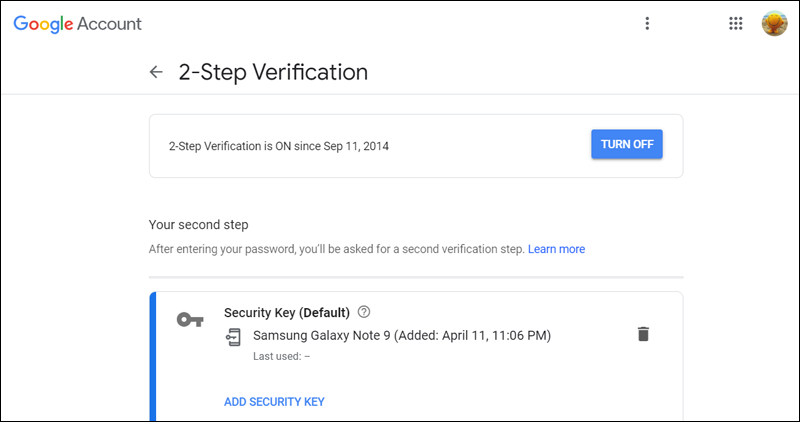800x422 pixels.
Task: Open the Google apps grid
Action: pos(736,24)
